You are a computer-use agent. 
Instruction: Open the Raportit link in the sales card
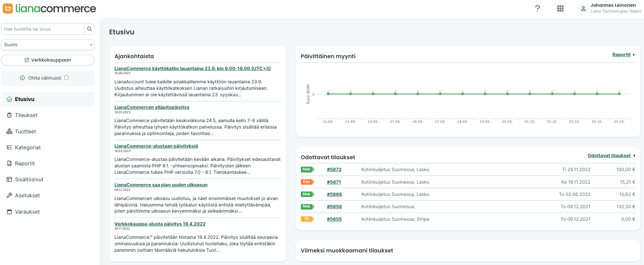(622, 54)
